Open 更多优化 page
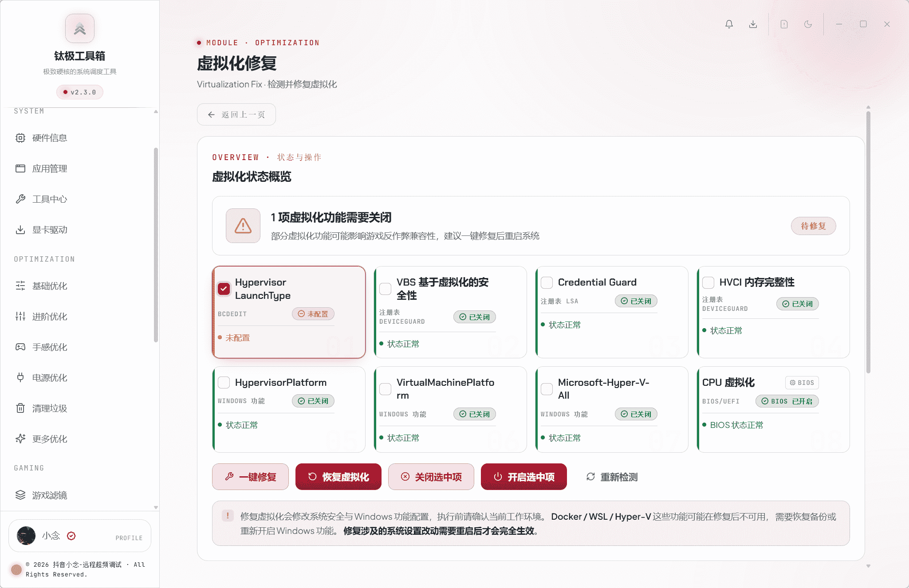Viewport: 909px width, 588px height. 80,439
